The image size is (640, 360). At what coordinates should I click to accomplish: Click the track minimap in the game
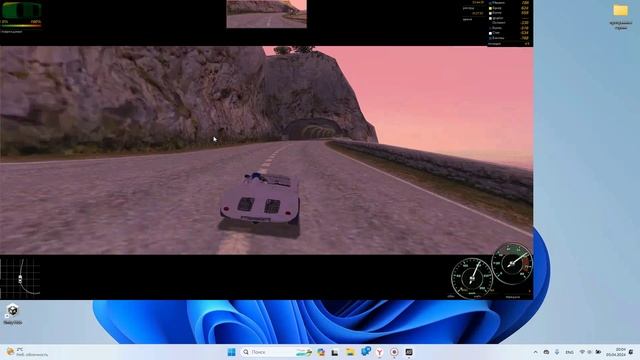pos(20,277)
